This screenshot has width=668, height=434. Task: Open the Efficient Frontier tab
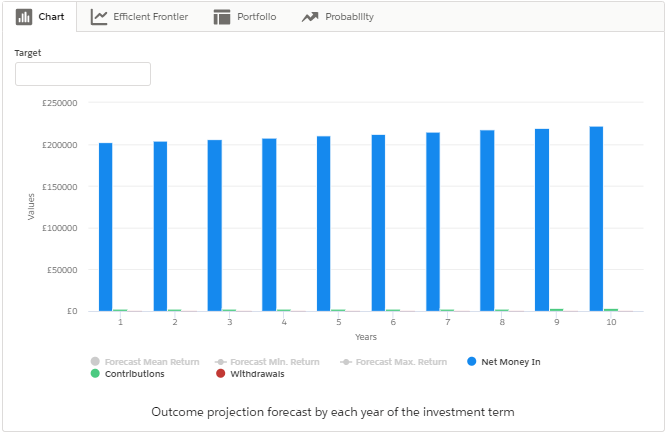139,17
